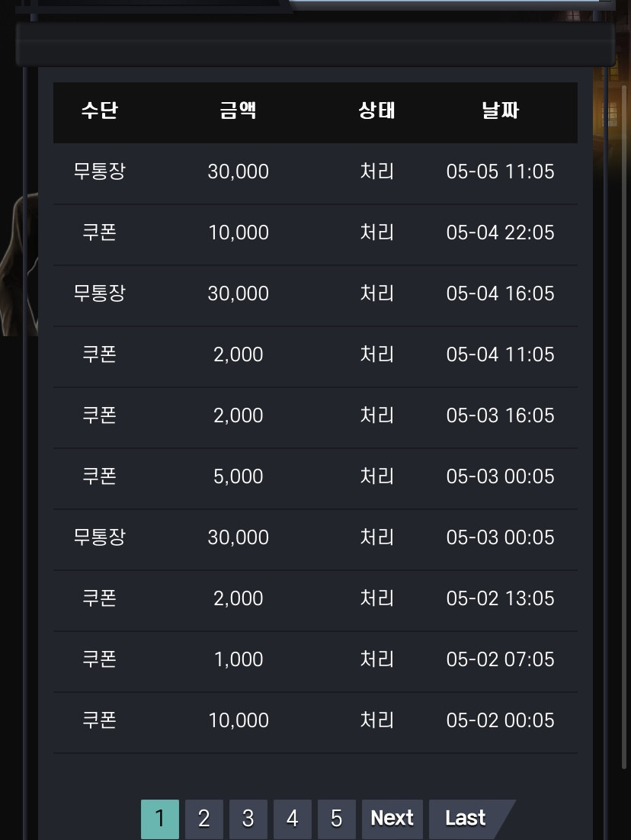The image size is (631, 840).
Task: Click the Next pagination button
Action: point(392,819)
